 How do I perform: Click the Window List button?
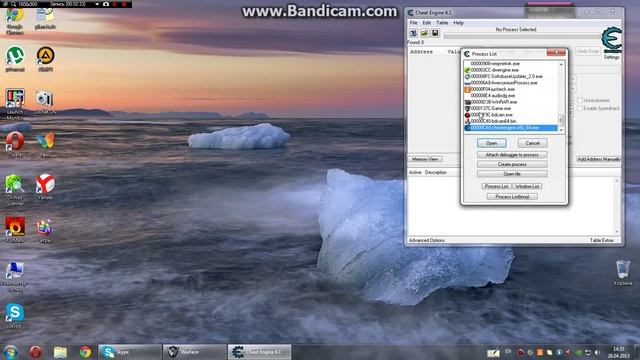point(527,187)
